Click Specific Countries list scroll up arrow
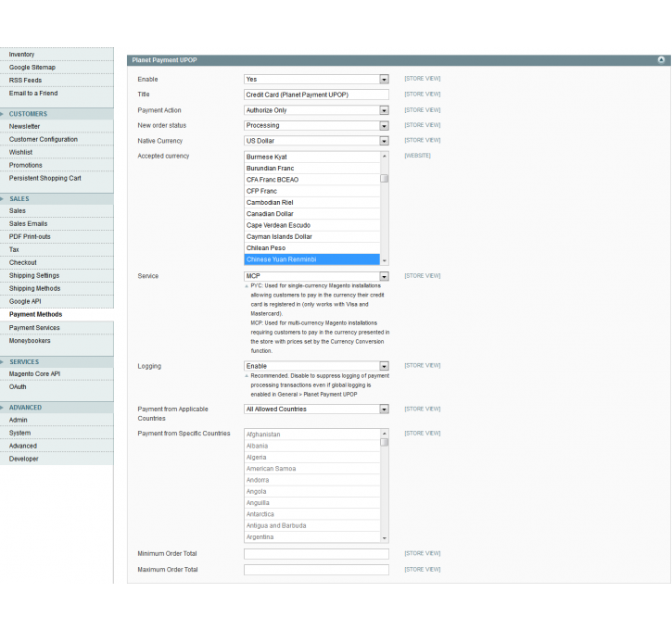The width and height of the screenshot is (672, 630). click(385, 434)
